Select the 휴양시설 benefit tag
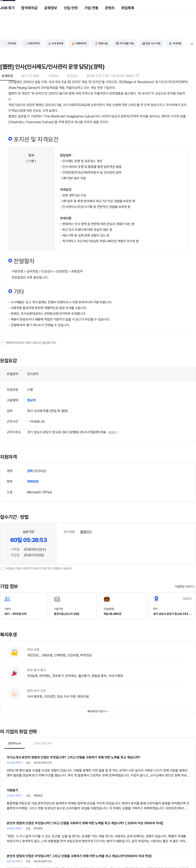 click(x=101, y=44)
